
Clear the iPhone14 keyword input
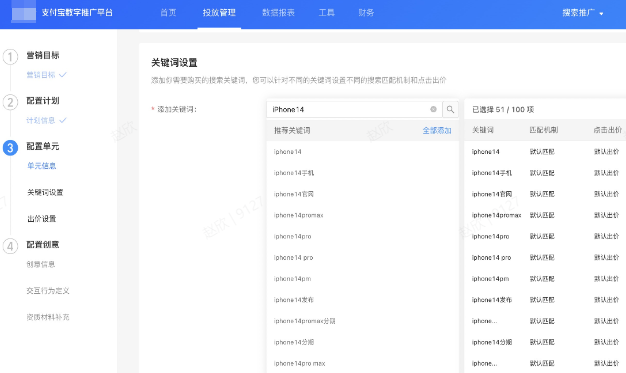click(433, 109)
